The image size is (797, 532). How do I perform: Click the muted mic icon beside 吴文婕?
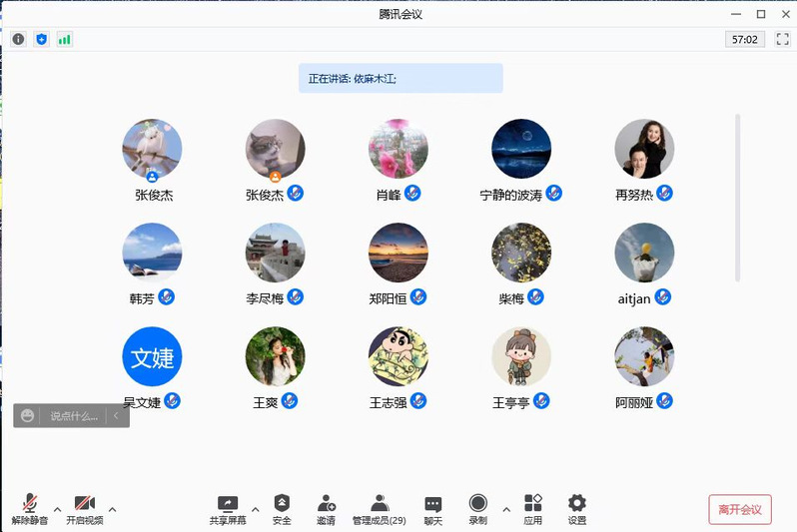173,401
